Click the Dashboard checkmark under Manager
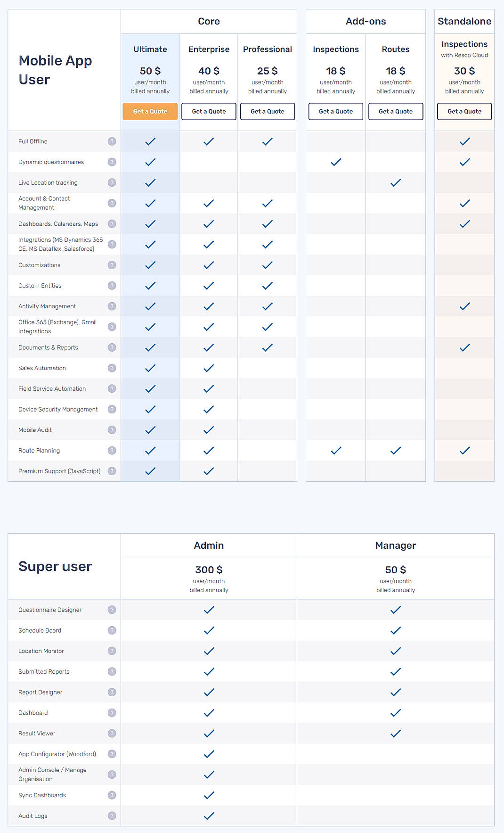 coord(395,712)
